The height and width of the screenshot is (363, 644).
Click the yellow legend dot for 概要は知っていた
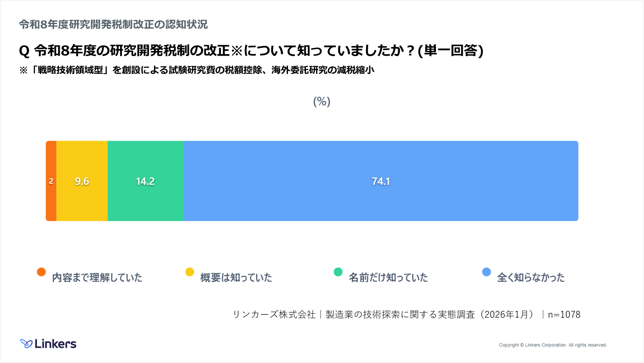click(x=190, y=272)
